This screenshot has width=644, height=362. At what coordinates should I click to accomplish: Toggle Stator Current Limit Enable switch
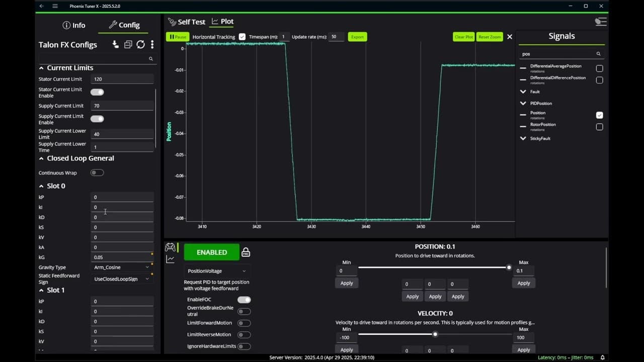pyautogui.click(x=97, y=92)
